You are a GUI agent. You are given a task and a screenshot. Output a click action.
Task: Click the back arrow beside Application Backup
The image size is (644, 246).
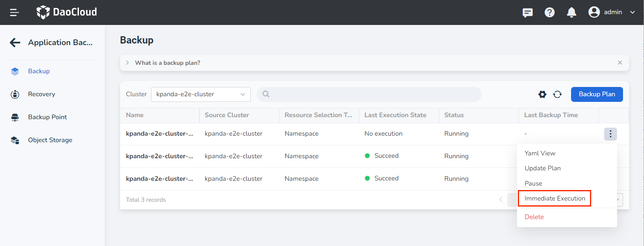pyautogui.click(x=15, y=43)
